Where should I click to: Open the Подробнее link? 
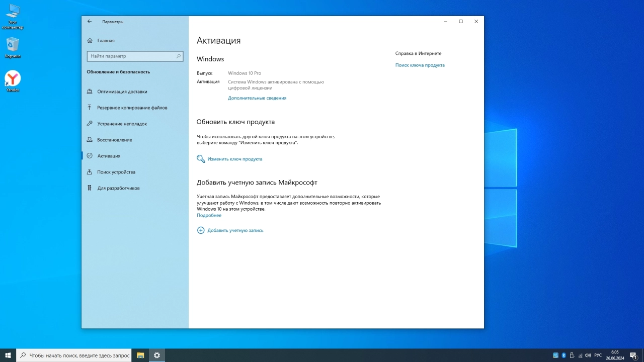pyautogui.click(x=209, y=215)
